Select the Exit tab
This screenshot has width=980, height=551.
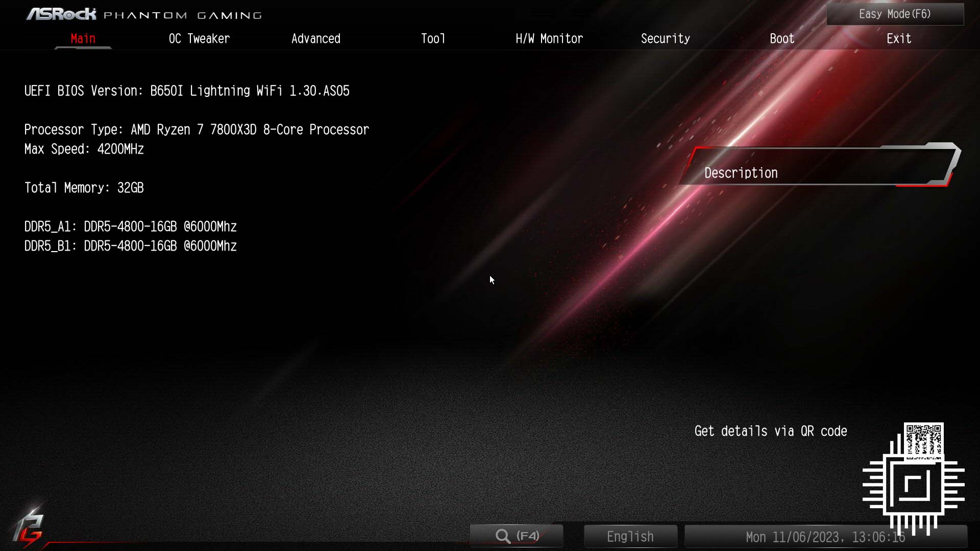(x=899, y=39)
